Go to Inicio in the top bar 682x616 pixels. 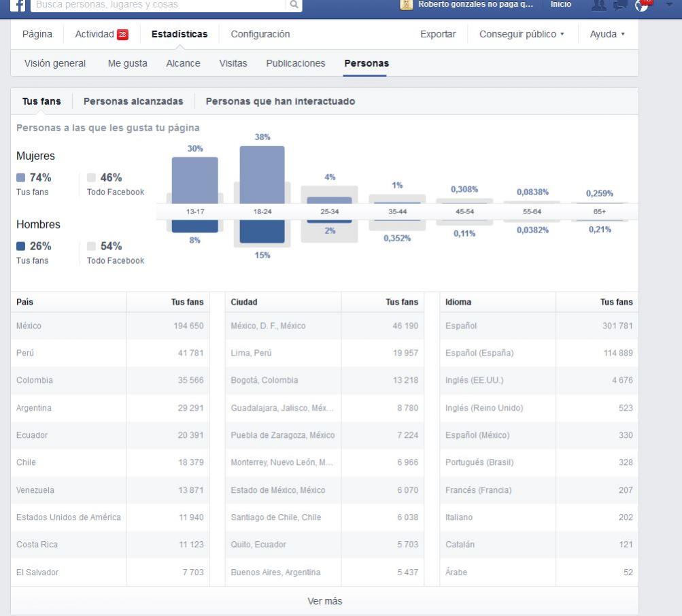[x=561, y=4]
